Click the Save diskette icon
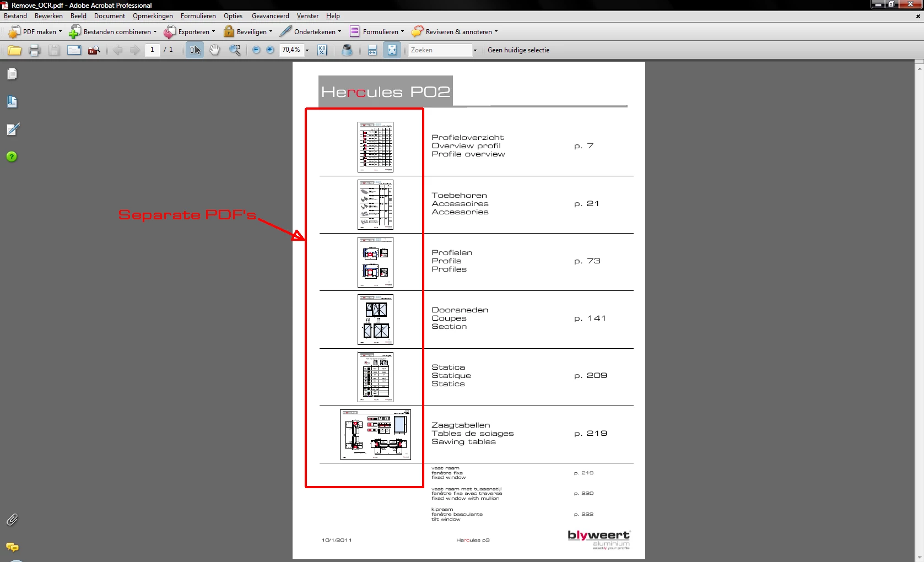This screenshot has width=924, height=562. pyautogui.click(x=53, y=50)
